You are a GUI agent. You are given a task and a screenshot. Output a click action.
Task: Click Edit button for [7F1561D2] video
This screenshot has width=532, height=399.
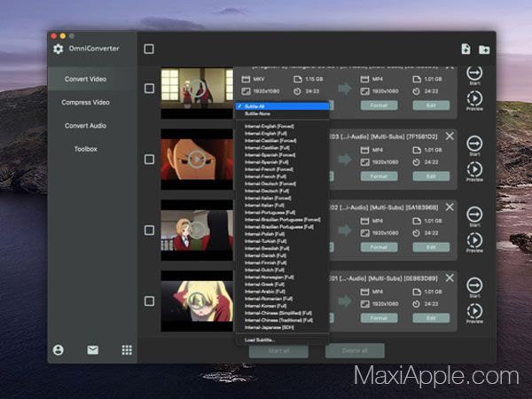coord(431,176)
